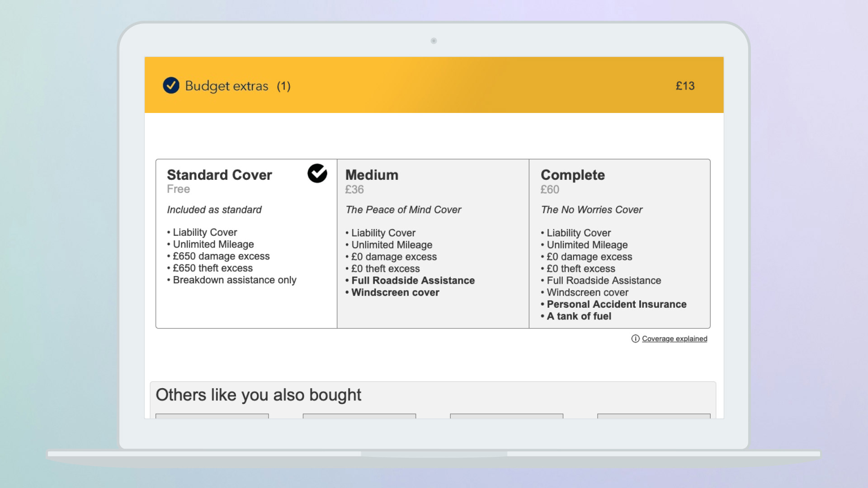Viewport: 868px width, 488px height.
Task: Click the Others like you also bought heading
Action: coord(258,394)
